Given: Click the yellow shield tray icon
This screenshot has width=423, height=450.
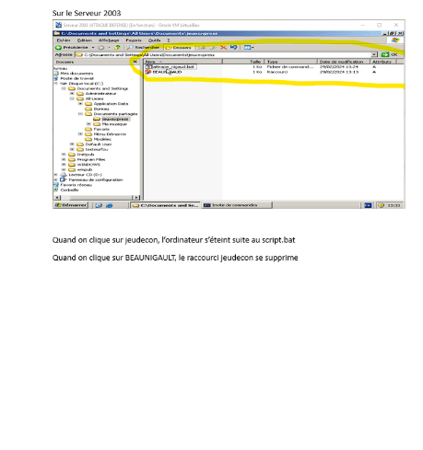Looking at the screenshot, I should pyautogui.click(x=381, y=205).
